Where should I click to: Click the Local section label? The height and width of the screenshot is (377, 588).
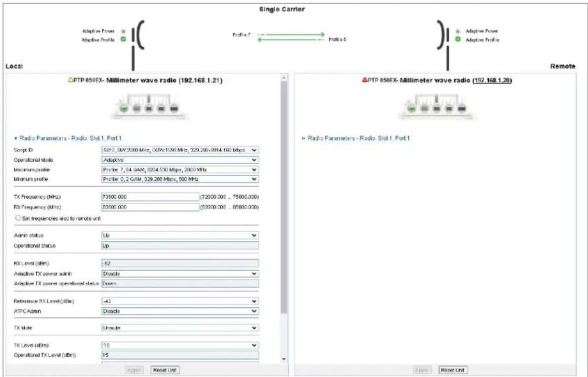point(14,66)
